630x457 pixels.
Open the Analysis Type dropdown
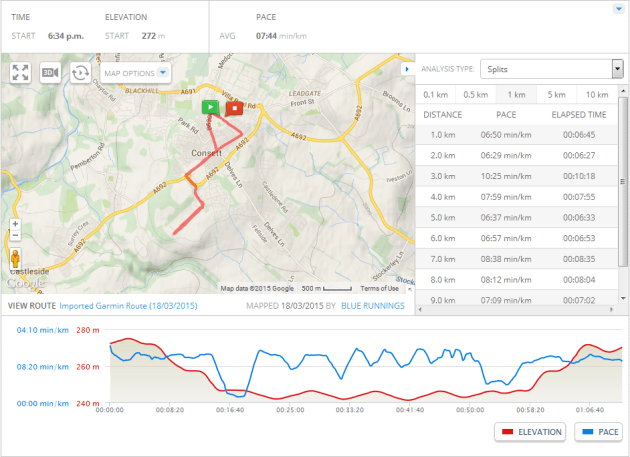click(x=550, y=69)
